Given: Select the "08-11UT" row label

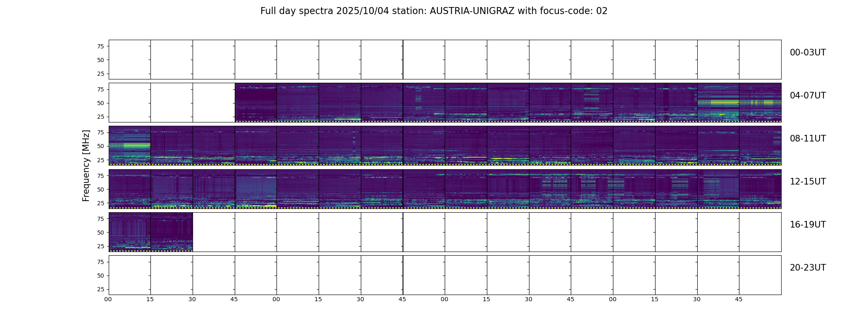Looking at the screenshot, I should click(x=808, y=139).
